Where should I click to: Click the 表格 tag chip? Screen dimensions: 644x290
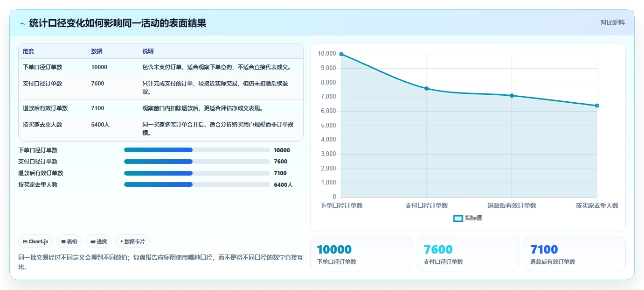(69, 241)
